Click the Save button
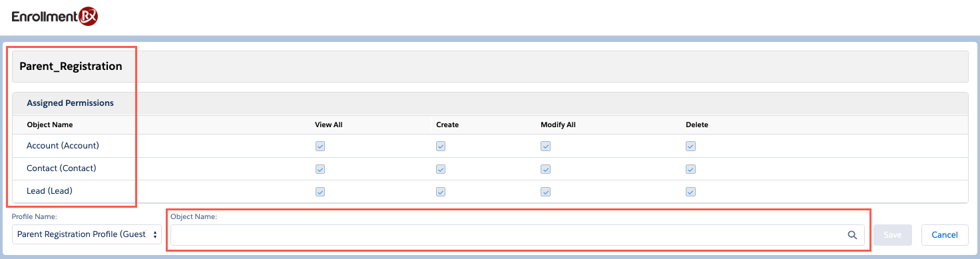Viewport: 980px width, 259px height. tap(893, 234)
